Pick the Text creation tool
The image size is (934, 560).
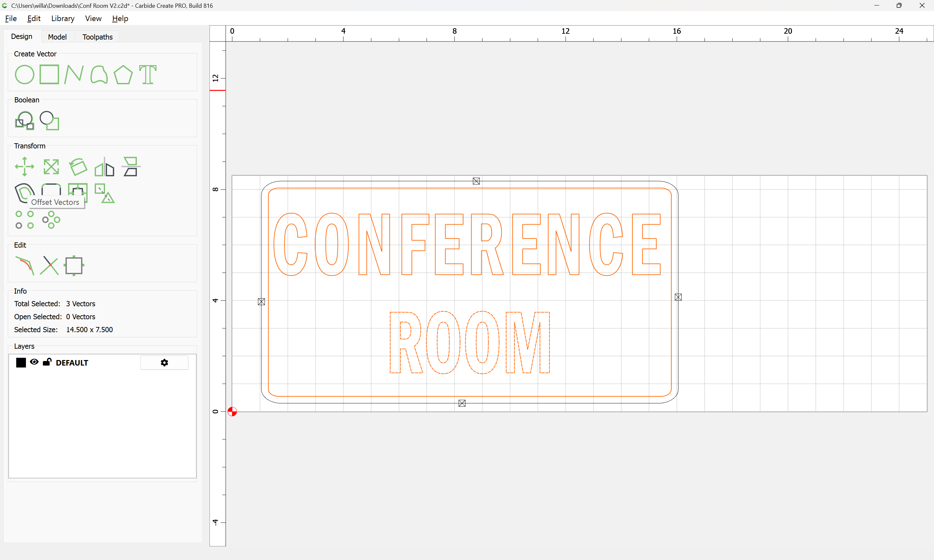pyautogui.click(x=148, y=74)
